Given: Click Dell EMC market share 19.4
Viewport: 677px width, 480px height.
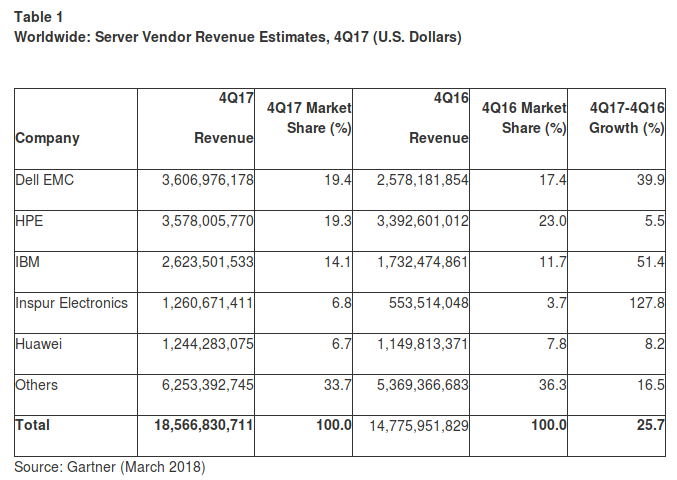Looking at the screenshot, I should [x=338, y=180].
